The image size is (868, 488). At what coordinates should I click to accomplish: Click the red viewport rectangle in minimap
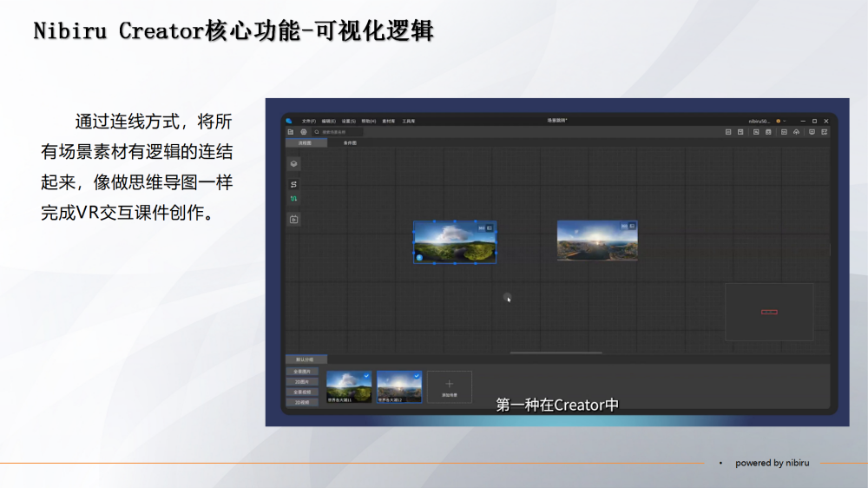(x=769, y=312)
